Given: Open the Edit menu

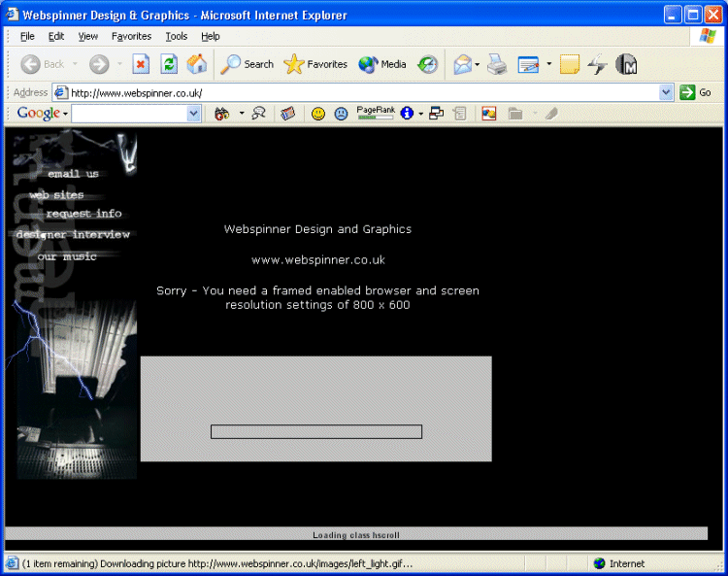Looking at the screenshot, I should tap(56, 36).
